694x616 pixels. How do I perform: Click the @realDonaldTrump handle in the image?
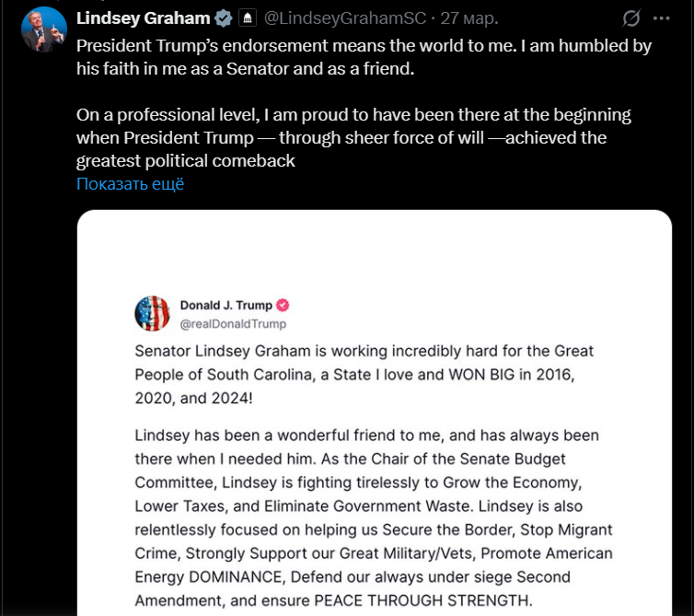[233, 324]
